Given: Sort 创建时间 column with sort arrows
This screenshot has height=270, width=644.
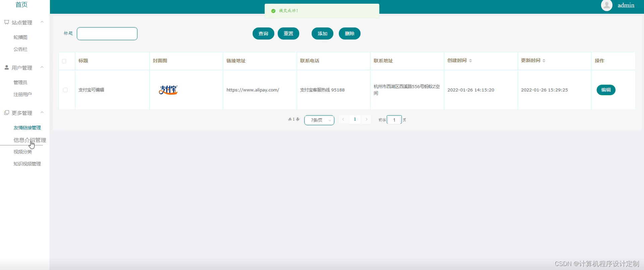Looking at the screenshot, I should coord(470,61).
